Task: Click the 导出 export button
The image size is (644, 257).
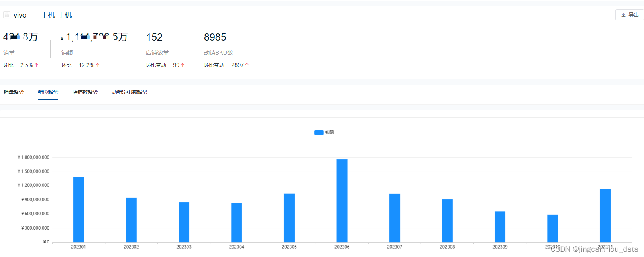Action: pyautogui.click(x=629, y=15)
